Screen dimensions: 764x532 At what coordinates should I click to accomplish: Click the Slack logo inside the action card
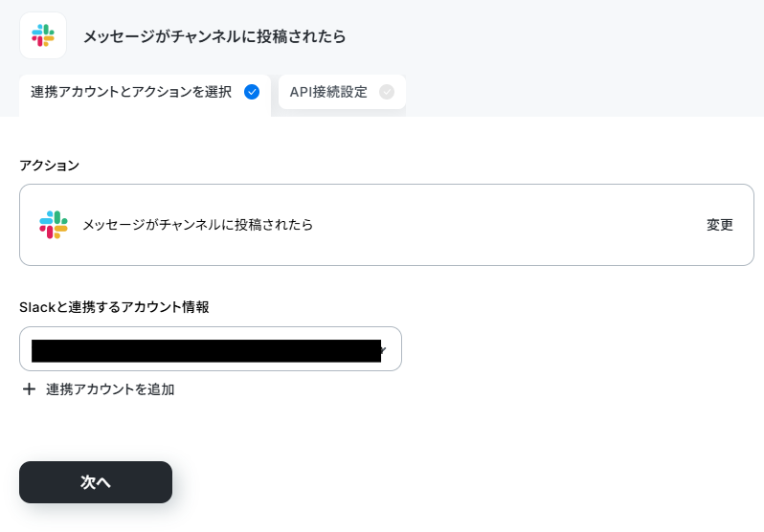54,225
